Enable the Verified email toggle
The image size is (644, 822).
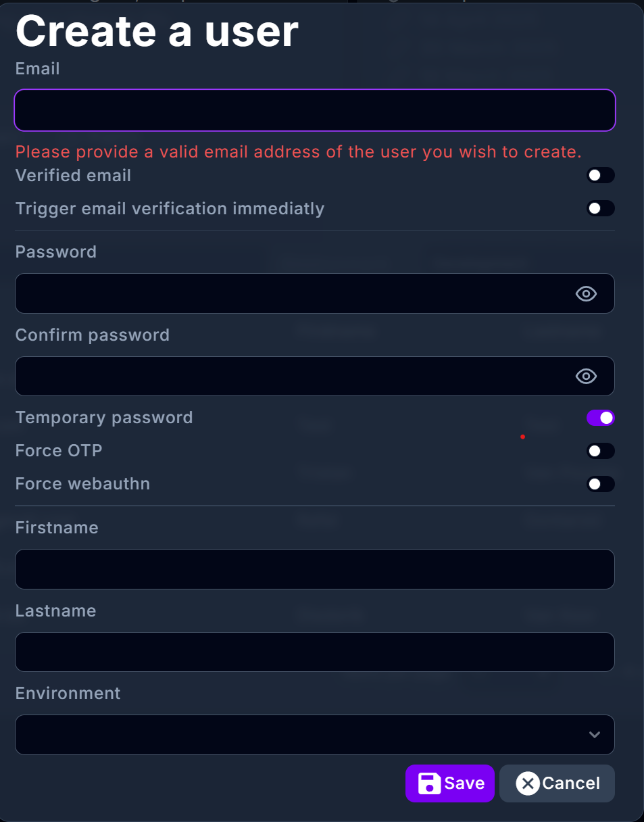(600, 176)
